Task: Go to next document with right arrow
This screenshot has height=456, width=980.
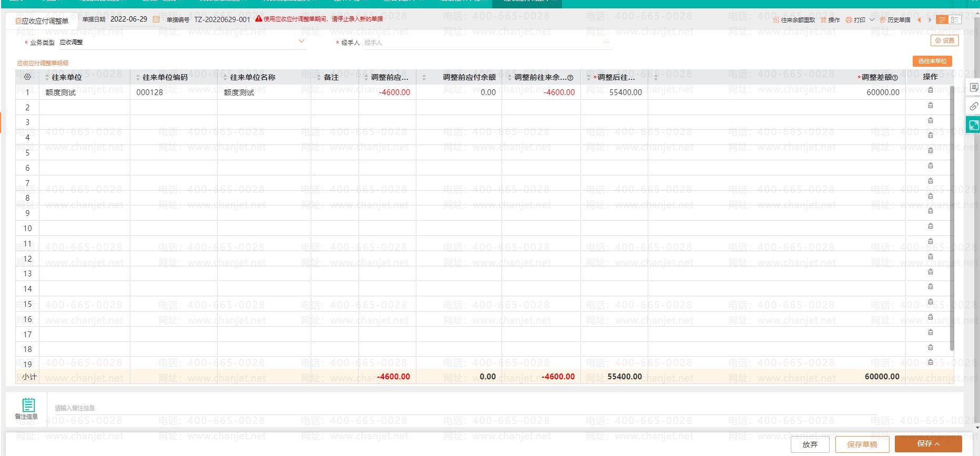Action: click(930, 20)
